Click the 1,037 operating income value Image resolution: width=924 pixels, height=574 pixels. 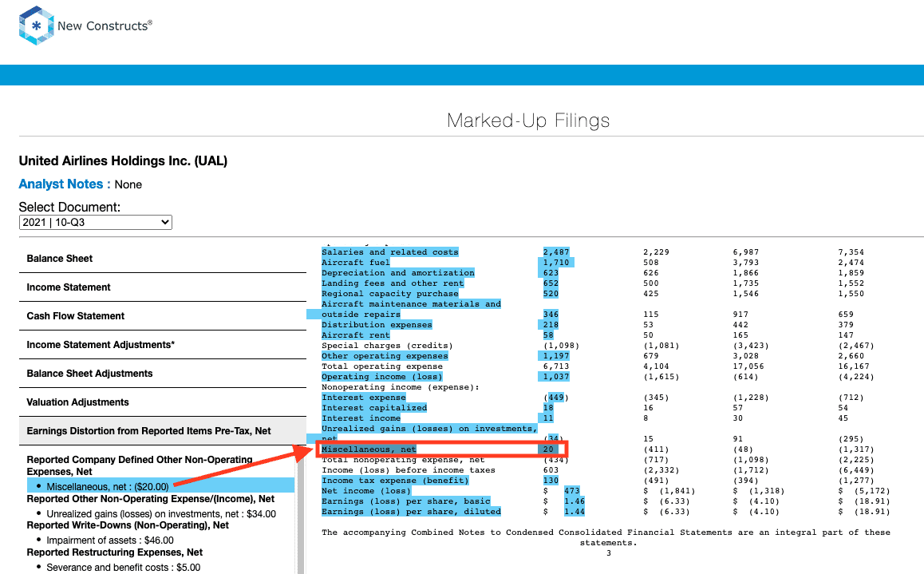tap(556, 377)
